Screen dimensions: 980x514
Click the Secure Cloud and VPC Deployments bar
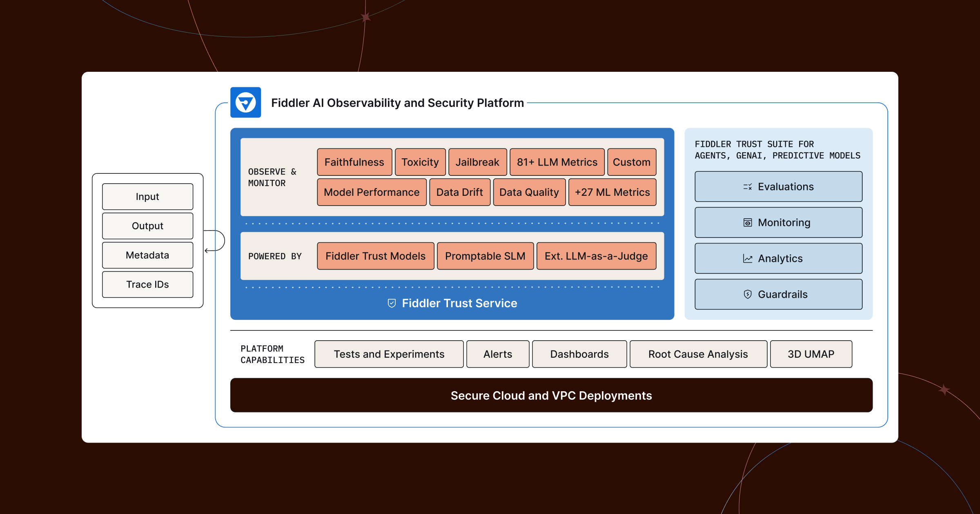click(x=551, y=395)
